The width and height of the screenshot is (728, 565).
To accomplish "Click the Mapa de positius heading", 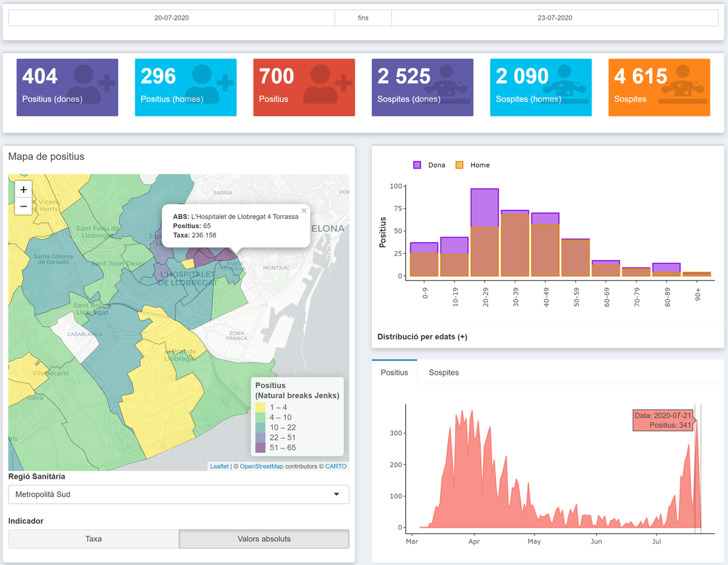I will 46,157.
